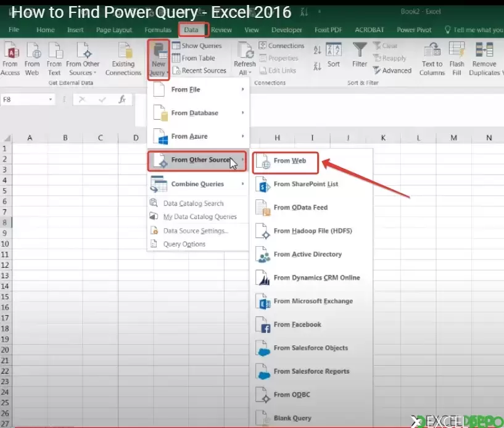Click the formula bar Enter checkmark
The height and width of the screenshot is (428, 504).
click(x=102, y=100)
